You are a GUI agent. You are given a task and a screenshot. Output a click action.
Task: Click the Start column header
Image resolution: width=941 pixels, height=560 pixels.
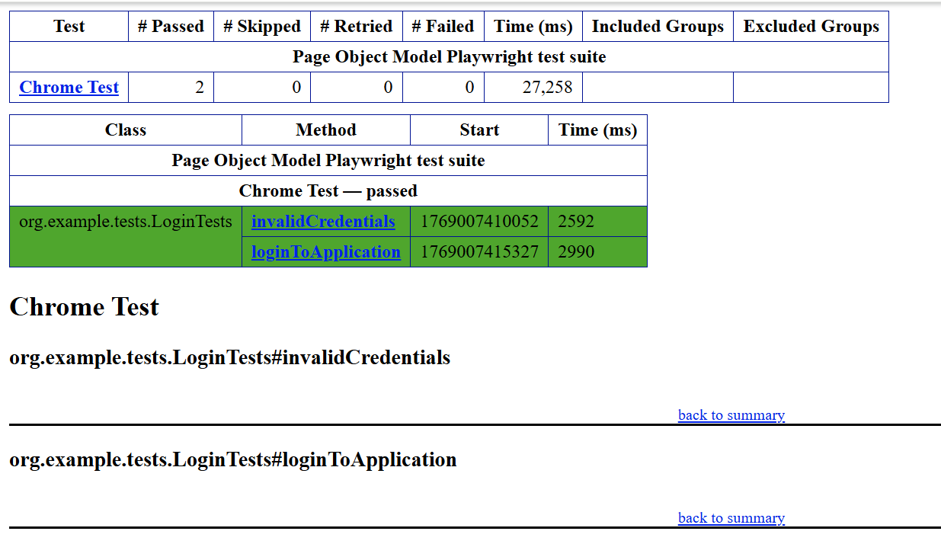coord(479,130)
